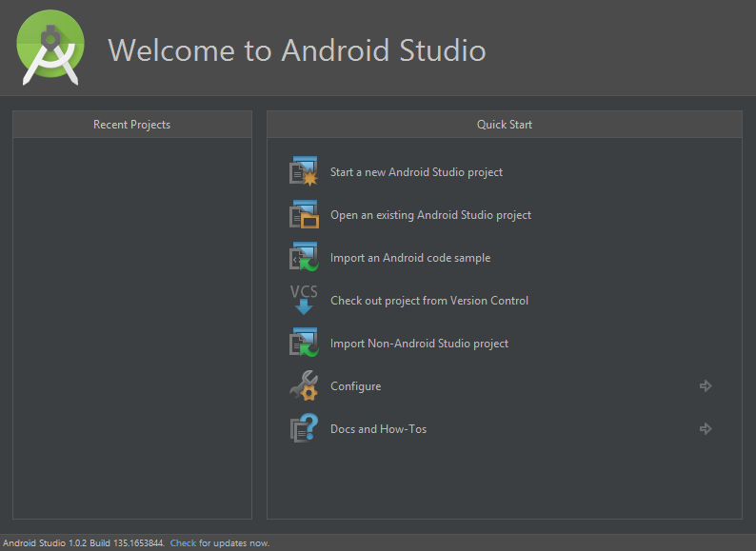
Task: Choose "Check out project from Version Control" text
Action: (x=429, y=301)
